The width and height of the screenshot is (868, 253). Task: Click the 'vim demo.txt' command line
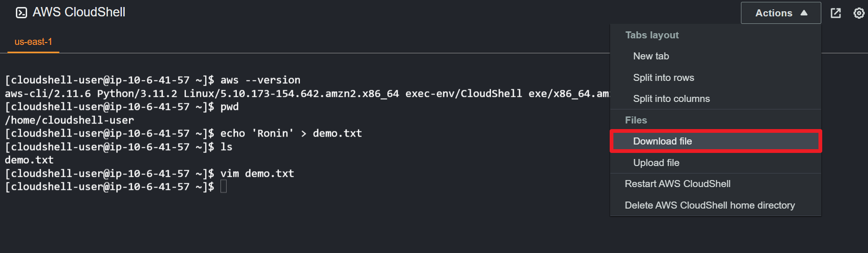[x=257, y=173]
